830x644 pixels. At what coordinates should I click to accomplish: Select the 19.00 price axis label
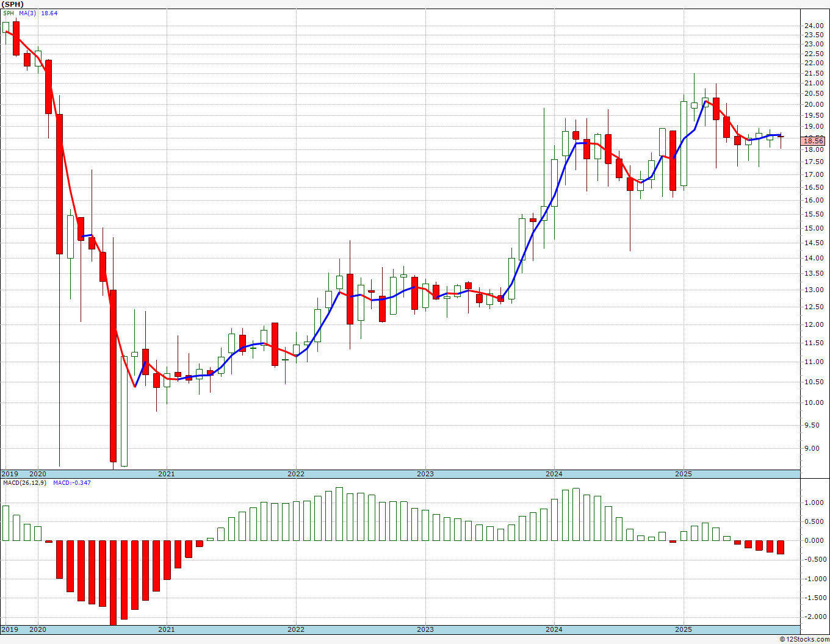tap(814, 126)
